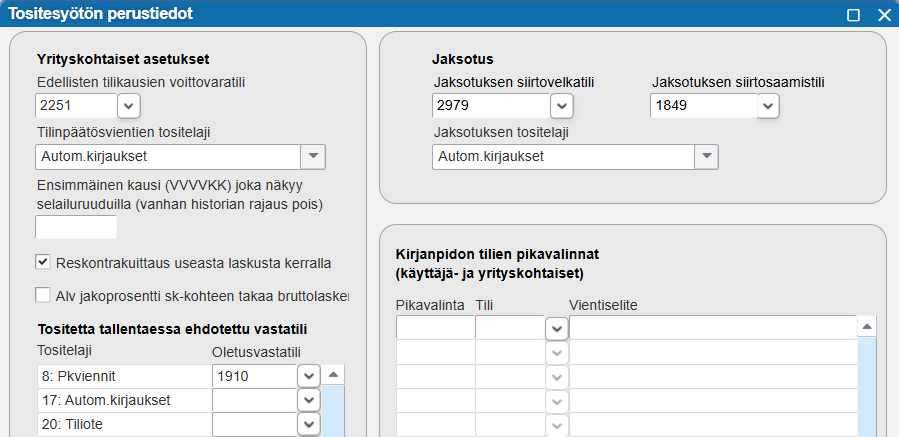Select the 17: Autom.kirjaukset tositelaji row
This screenshot has width=899, height=437.
point(124,400)
